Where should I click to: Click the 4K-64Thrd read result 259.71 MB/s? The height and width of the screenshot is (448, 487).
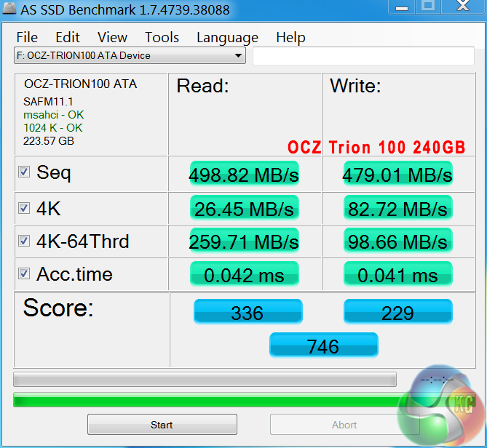click(x=244, y=241)
